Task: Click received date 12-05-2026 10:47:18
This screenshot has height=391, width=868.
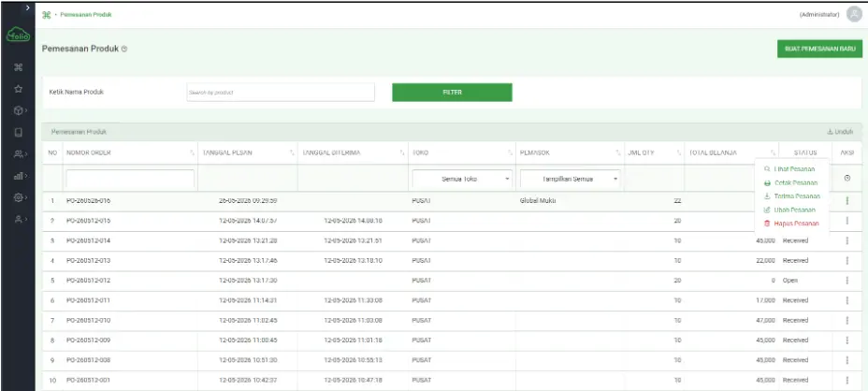Action: click(354, 381)
